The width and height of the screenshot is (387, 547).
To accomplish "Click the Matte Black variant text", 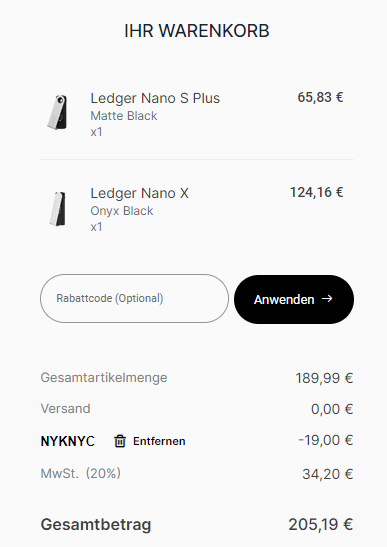I will [124, 116].
